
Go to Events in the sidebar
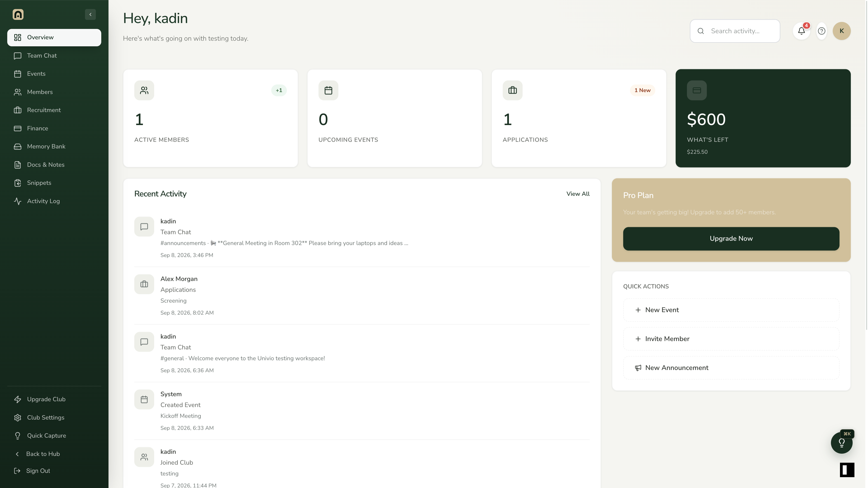(x=54, y=74)
